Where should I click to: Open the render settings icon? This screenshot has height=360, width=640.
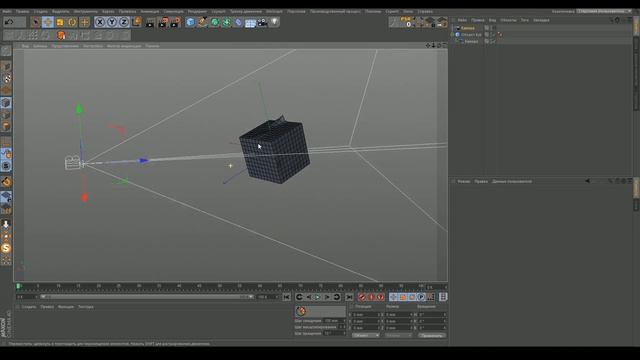point(176,22)
